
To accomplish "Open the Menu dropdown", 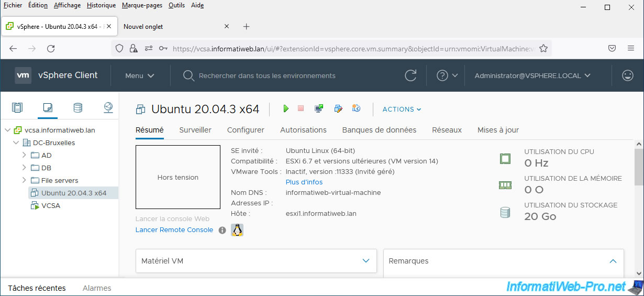I will point(139,75).
